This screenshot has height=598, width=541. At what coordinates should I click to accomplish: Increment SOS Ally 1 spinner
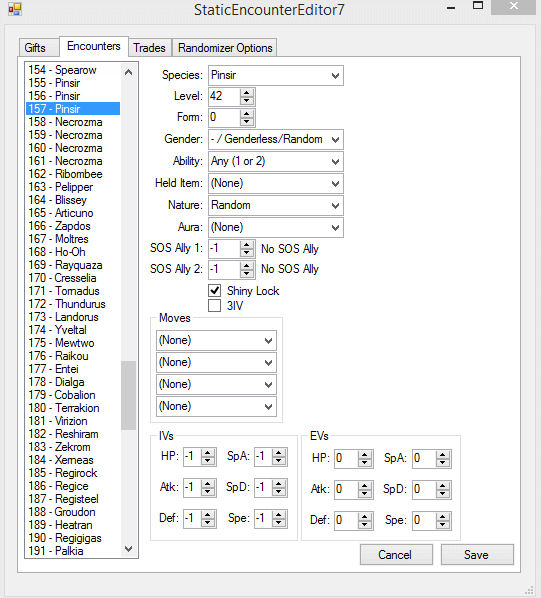tap(247, 245)
